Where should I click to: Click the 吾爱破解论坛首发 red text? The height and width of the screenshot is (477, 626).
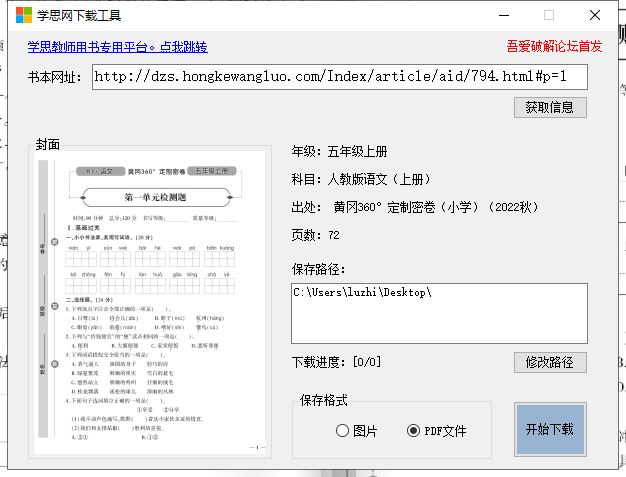coord(554,46)
